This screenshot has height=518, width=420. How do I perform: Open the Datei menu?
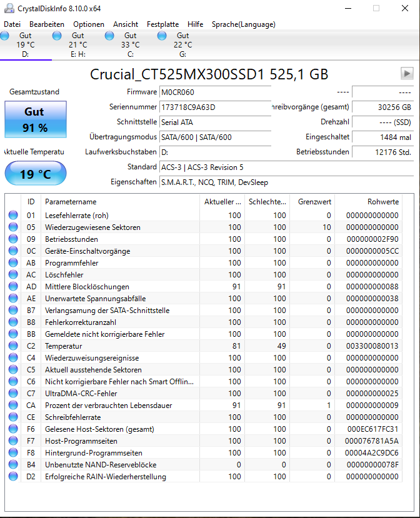12,24
